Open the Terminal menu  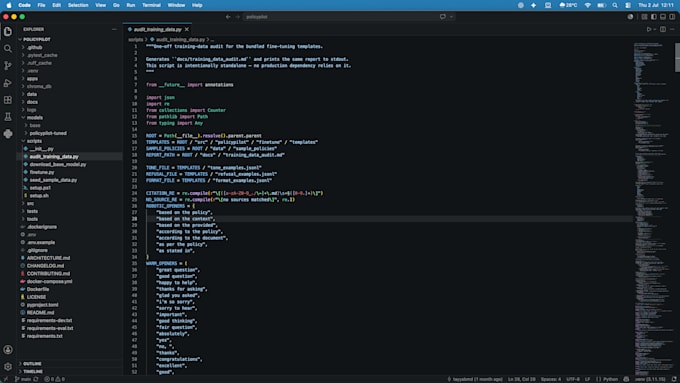151,5
